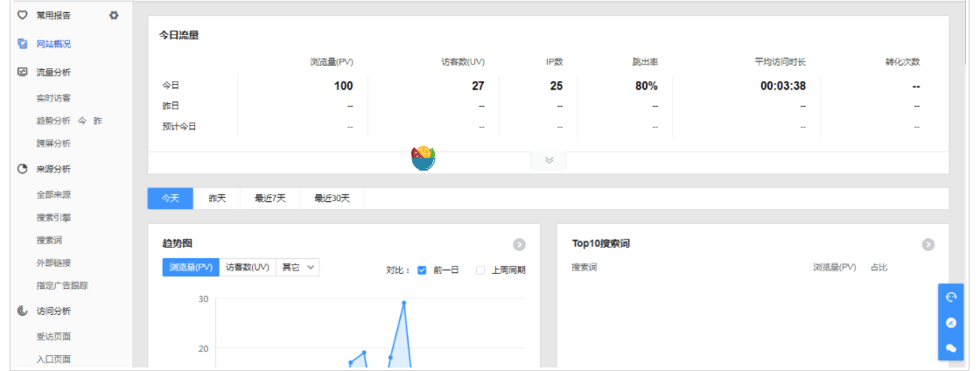Collapse the 访问分析 sidebar section
The width and height of the screenshot is (980, 371).
point(53,311)
